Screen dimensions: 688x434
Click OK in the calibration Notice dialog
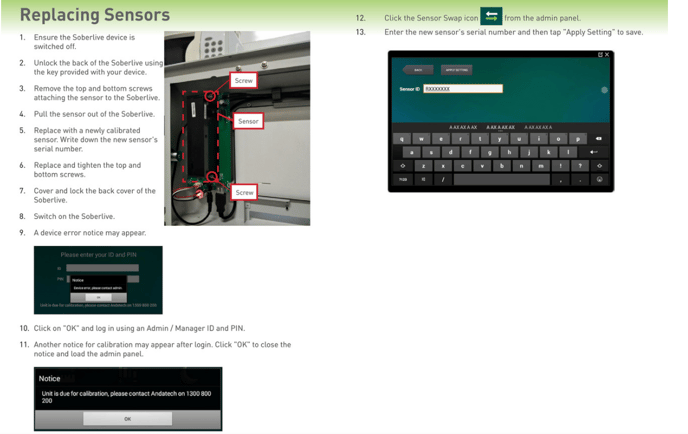[x=128, y=419]
